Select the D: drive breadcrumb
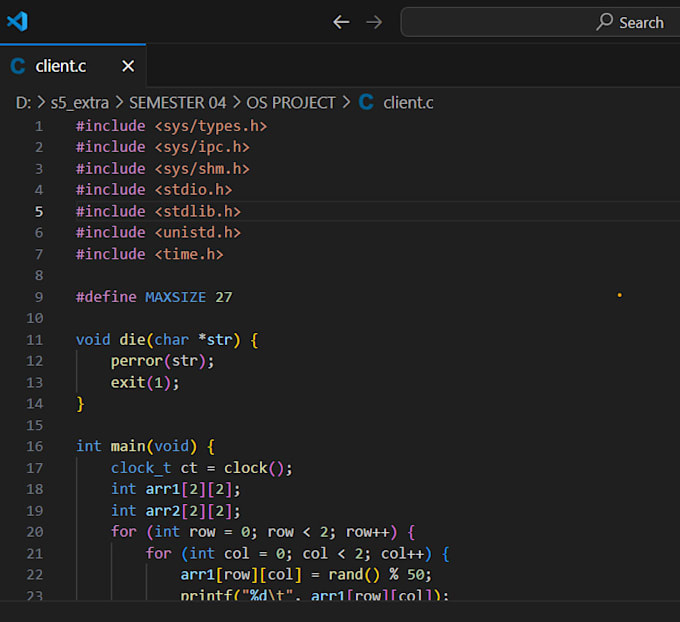Screen dimensions: 680x622 point(23,102)
